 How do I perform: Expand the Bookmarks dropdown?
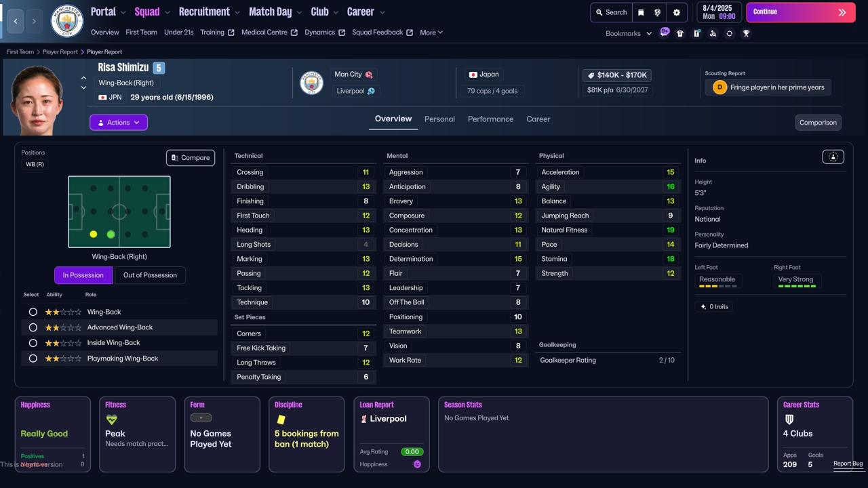coord(628,33)
